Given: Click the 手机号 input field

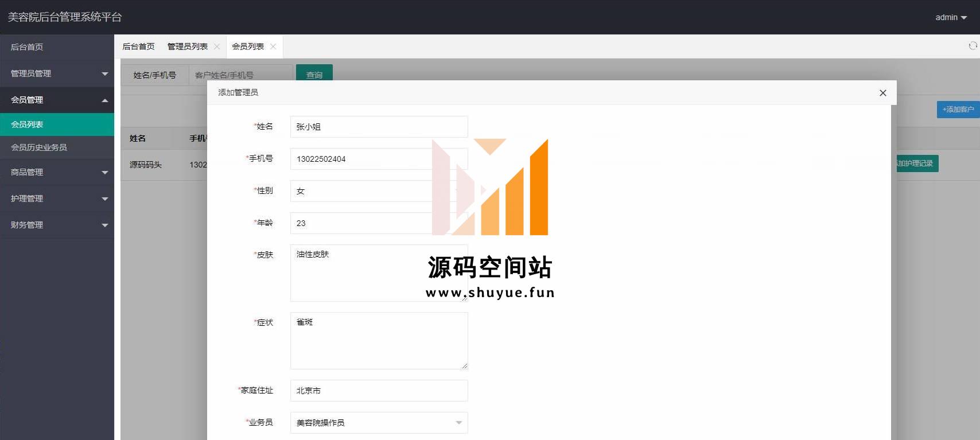Looking at the screenshot, I should click(x=379, y=159).
